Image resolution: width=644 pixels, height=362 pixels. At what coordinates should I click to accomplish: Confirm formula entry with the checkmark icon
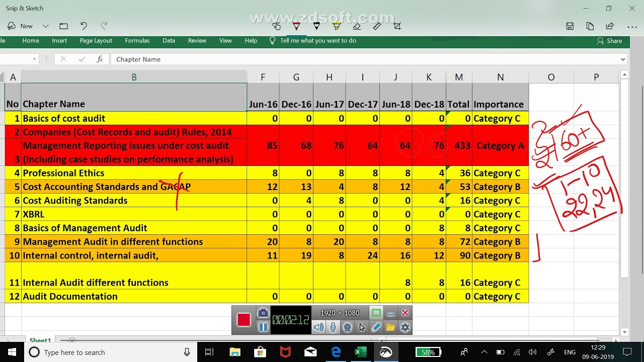pyautogui.click(x=82, y=59)
